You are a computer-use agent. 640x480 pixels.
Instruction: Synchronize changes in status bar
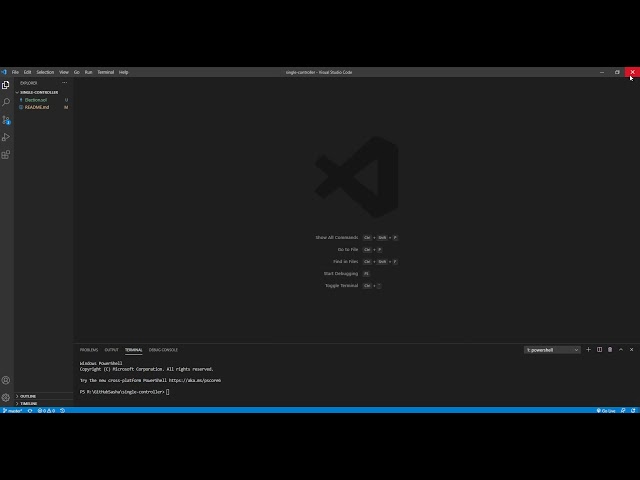pos(30,411)
